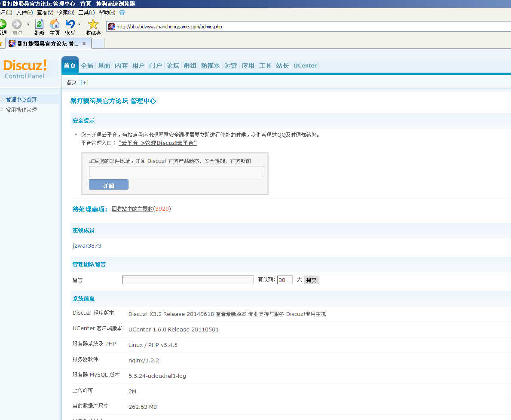Click the 首页 breadcrumb text

click(71, 83)
